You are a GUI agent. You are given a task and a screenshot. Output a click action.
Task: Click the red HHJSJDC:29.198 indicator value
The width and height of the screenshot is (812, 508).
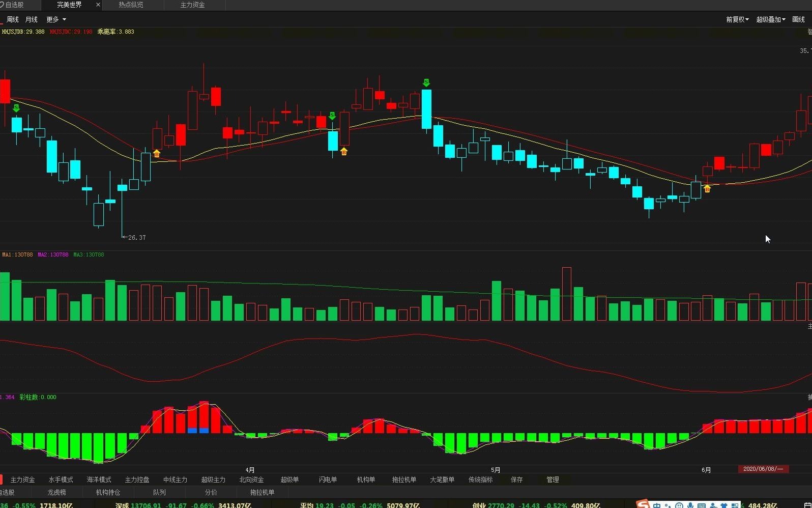tap(71, 32)
